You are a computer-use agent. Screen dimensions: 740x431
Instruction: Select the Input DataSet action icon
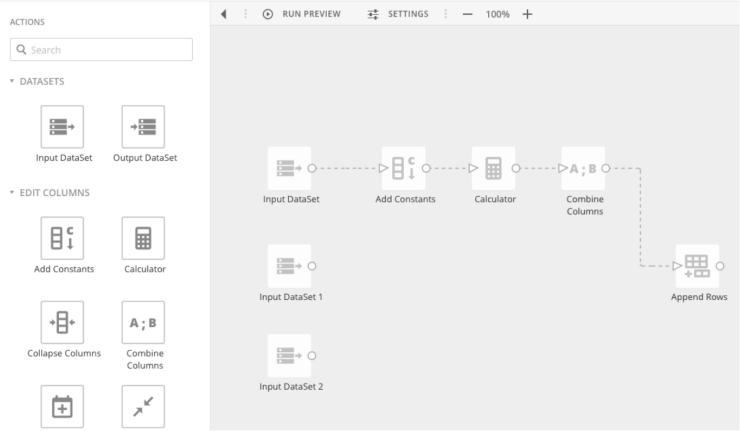coord(62,127)
